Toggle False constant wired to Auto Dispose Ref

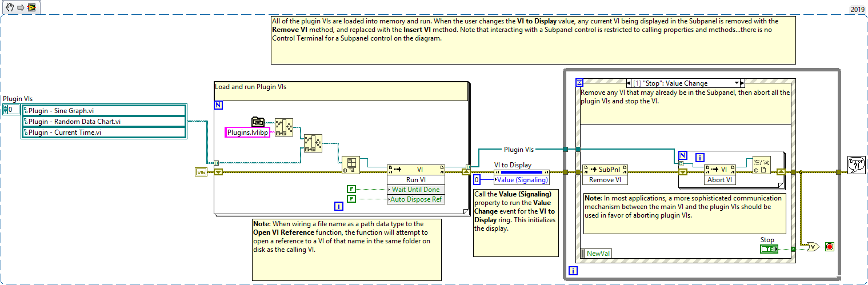pos(351,199)
